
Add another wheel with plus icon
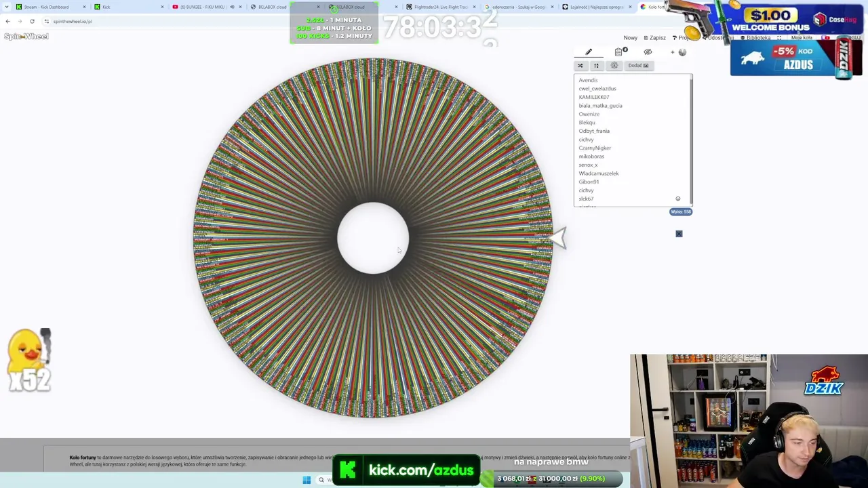673,52
